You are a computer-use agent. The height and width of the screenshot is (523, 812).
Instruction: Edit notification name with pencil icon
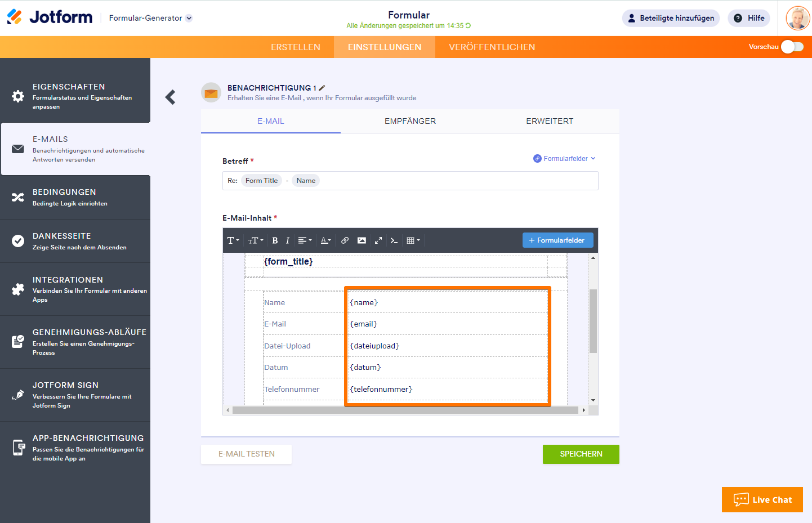(322, 88)
